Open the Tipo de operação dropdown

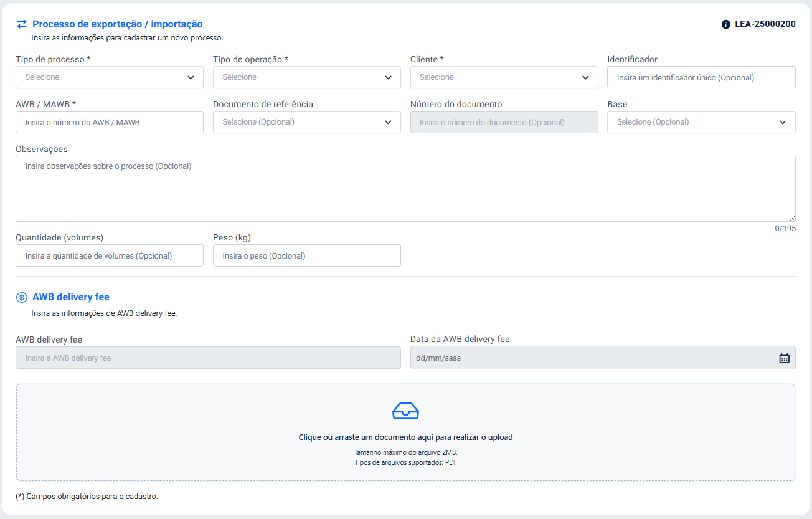coord(307,77)
